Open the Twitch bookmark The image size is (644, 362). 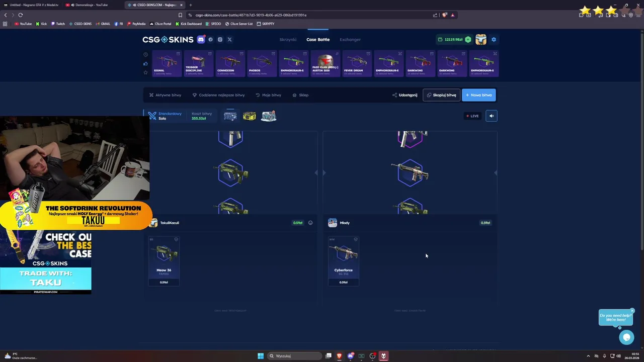click(58, 24)
